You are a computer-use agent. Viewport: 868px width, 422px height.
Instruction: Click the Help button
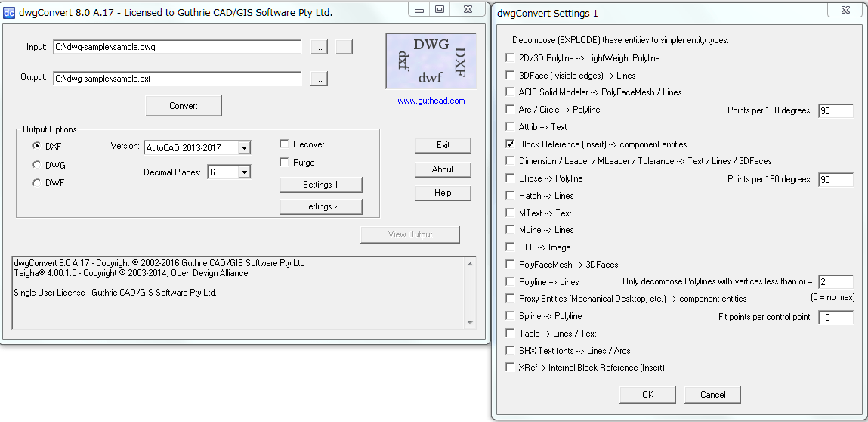click(443, 193)
